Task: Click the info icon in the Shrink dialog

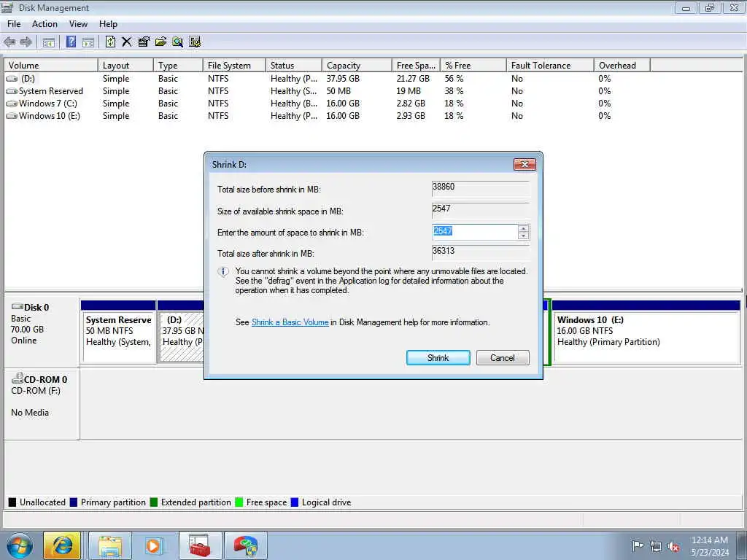Action: pyautogui.click(x=223, y=272)
